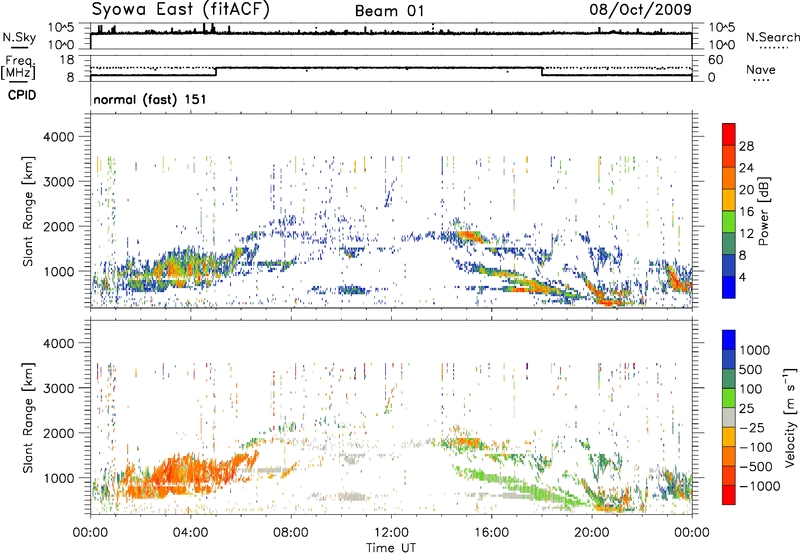Screen dimensions: 800x554
Task: Select the "−500" value on Velocity colorbar
Action: click(756, 466)
